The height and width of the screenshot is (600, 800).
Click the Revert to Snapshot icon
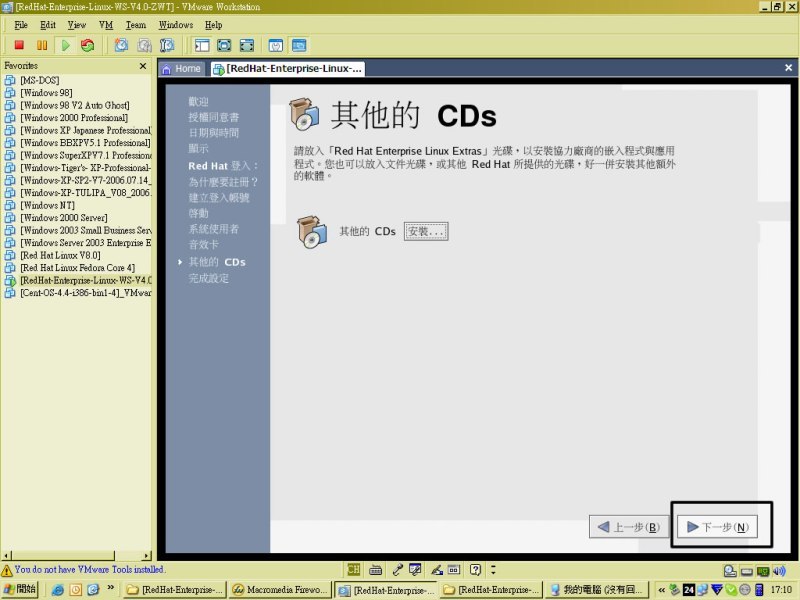point(144,45)
